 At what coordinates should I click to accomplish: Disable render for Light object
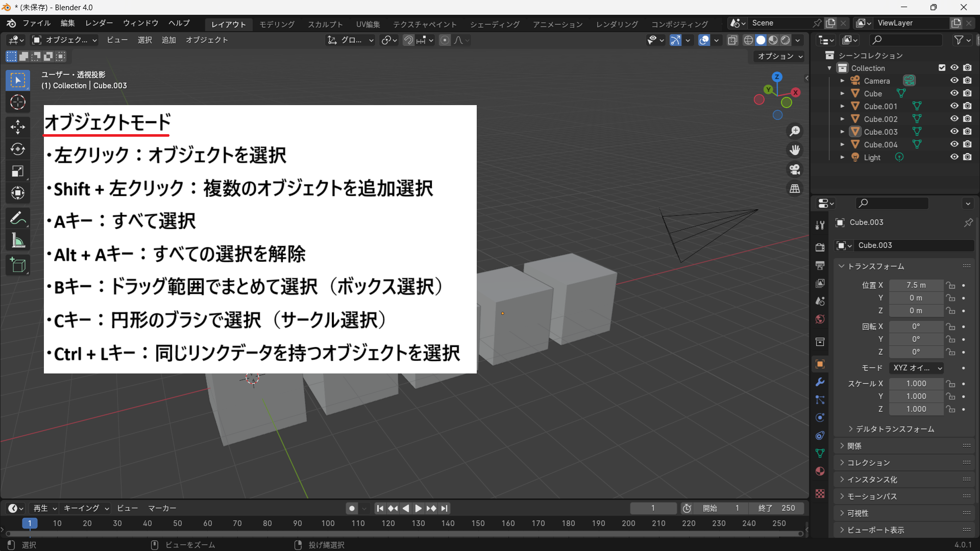[x=967, y=157]
